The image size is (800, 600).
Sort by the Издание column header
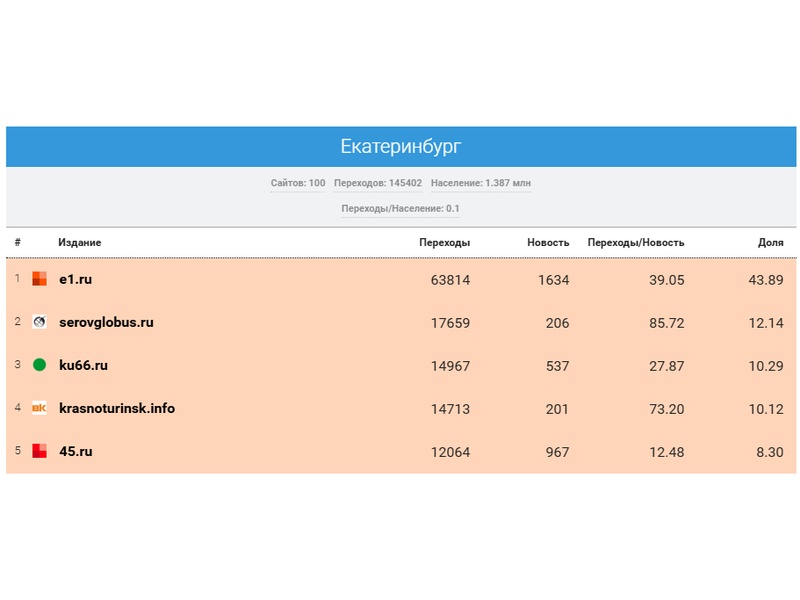tap(80, 243)
